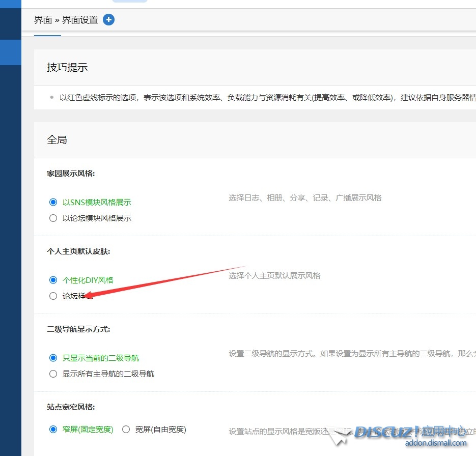Select 以论坛模块风格展示 radio button
The width and height of the screenshot is (476, 456).
[53, 218]
